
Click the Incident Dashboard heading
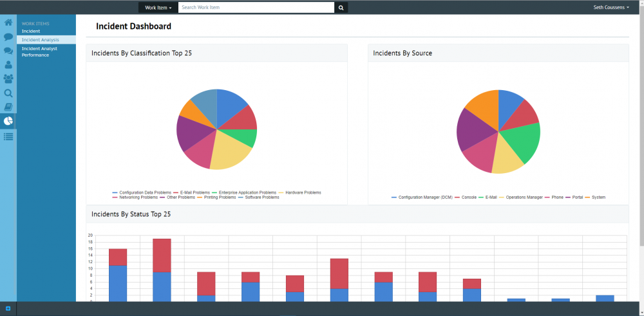[133, 26]
